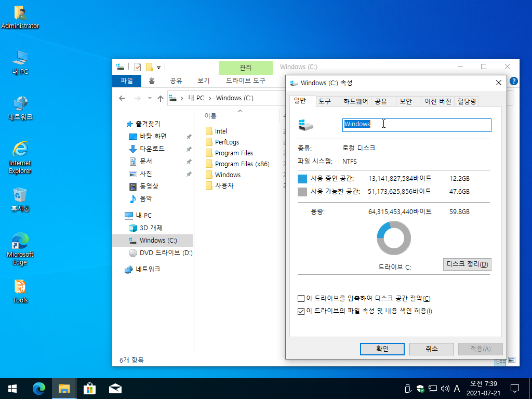This screenshot has width=532, height=399.
Task: Click the new folder quick access icon
Action: (x=149, y=67)
